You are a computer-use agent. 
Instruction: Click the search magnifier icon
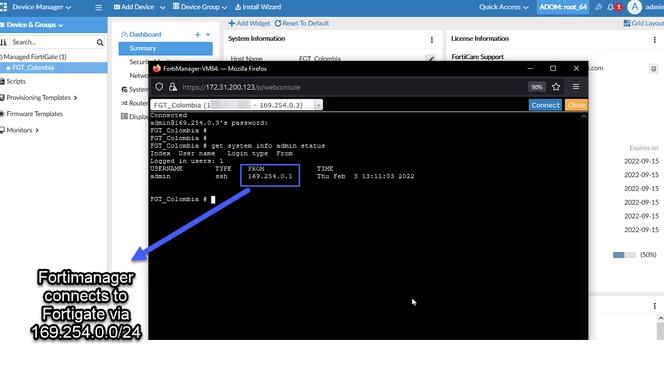tap(100, 42)
